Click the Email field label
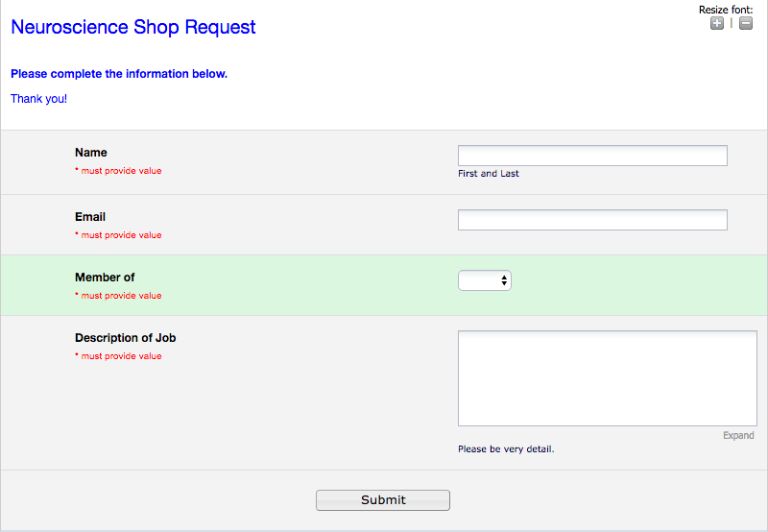768x532 pixels. (x=90, y=217)
